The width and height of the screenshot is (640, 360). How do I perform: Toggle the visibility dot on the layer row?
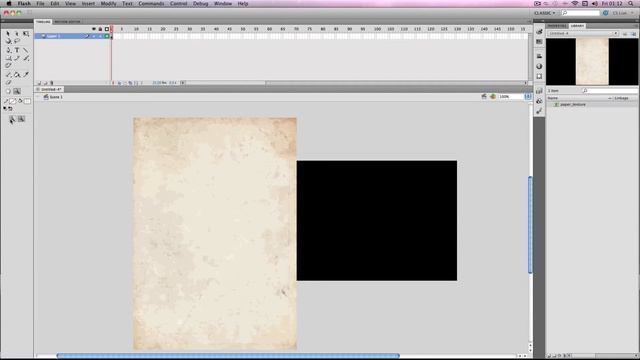coord(94,36)
